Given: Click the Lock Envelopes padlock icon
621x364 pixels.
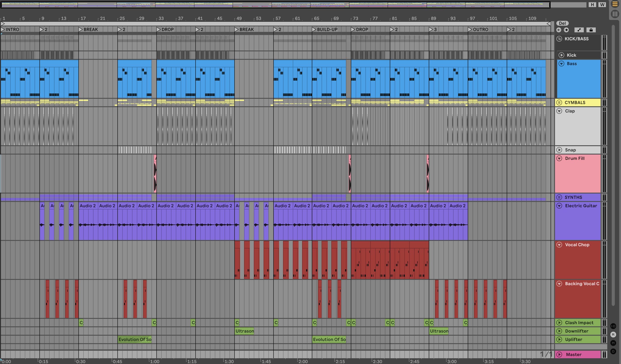Looking at the screenshot, I should [591, 30].
